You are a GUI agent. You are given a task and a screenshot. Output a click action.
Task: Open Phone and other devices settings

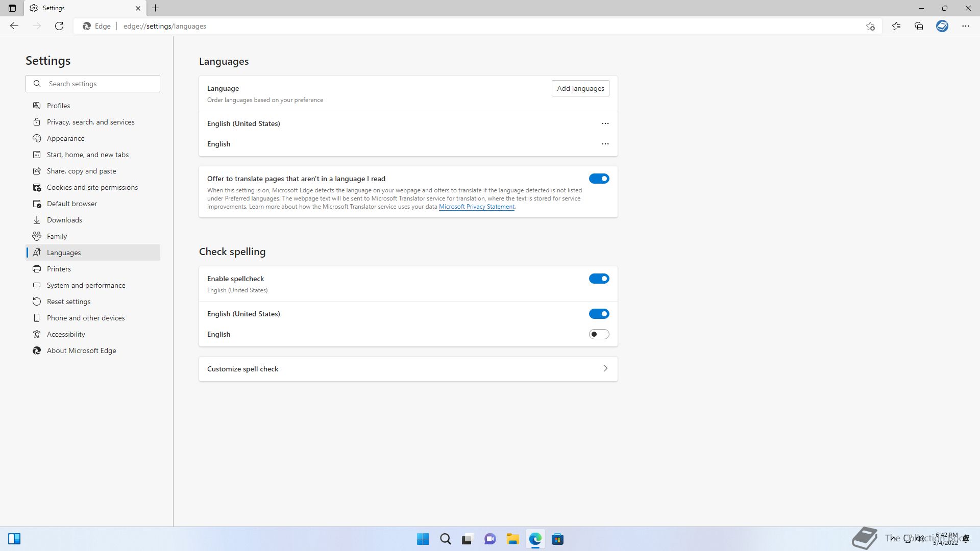click(93, 318)
